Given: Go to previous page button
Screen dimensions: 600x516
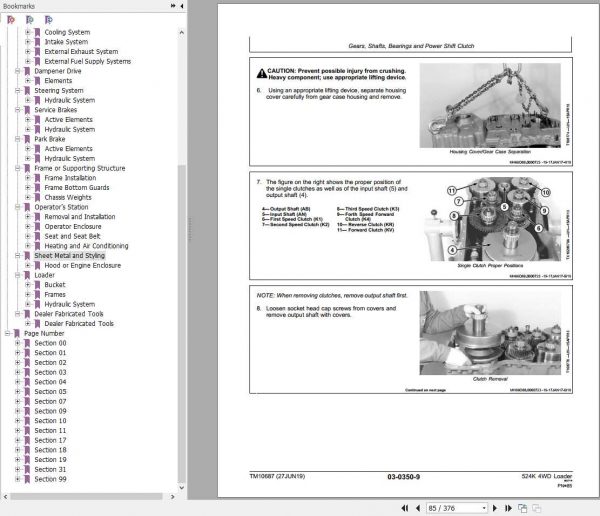Looking at the screenshot, I should tap(418, 508).
